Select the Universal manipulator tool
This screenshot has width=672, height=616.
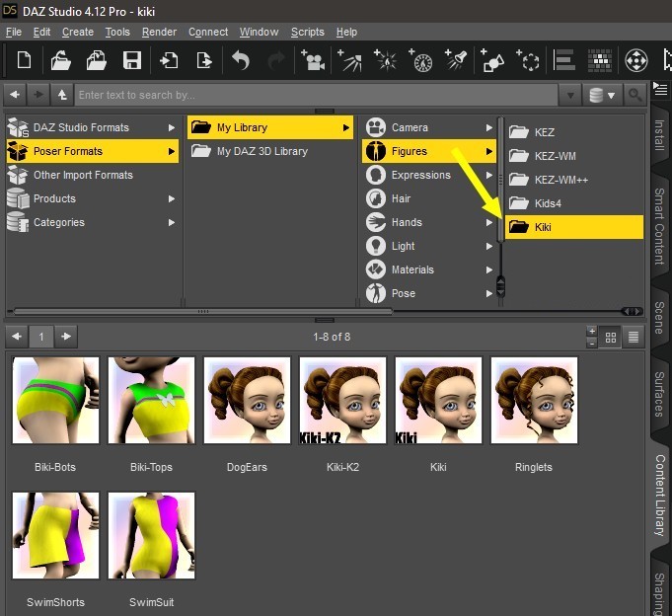pyautogui.click(x=636, y=60)
